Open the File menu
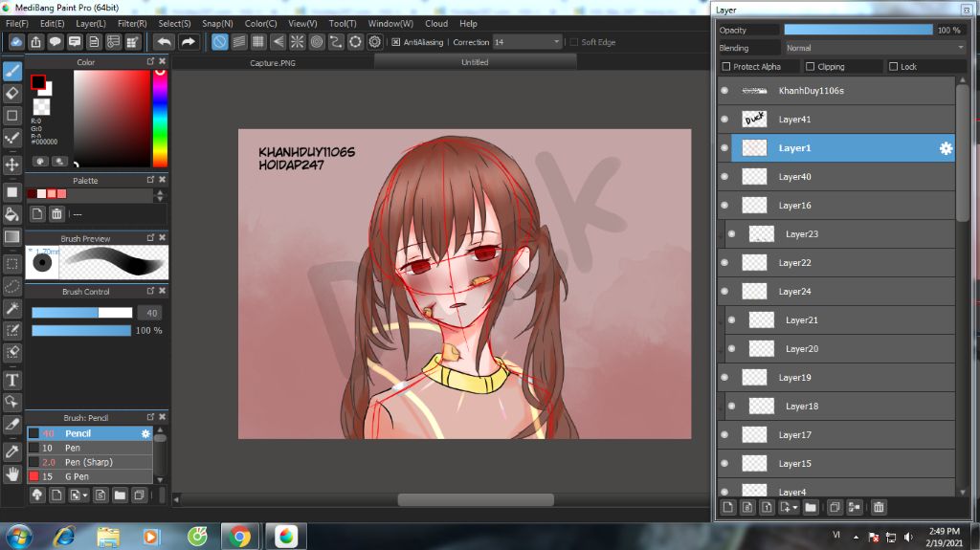The height and width of the screenshot is (550, 980). point(17,23)
